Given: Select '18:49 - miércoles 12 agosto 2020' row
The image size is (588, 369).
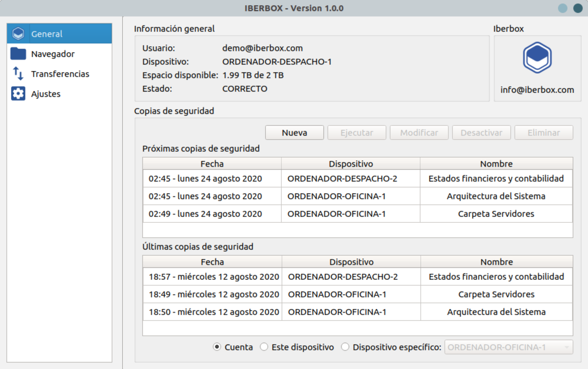Looking at the screenshot, I should (358, 294).
